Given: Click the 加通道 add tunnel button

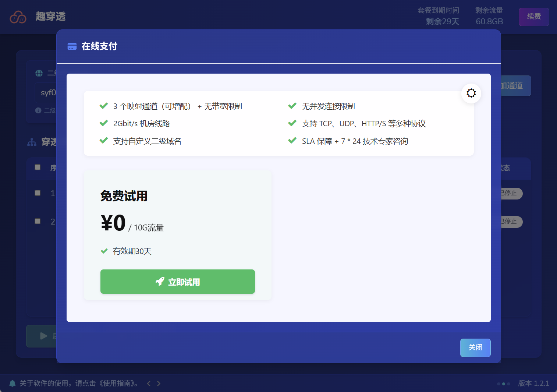Looking at the screenshot, I should (514, 86).
